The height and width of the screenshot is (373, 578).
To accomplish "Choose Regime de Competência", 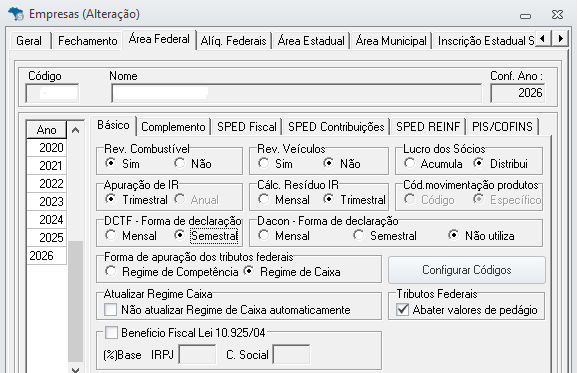I will click(x=171, y=272).
